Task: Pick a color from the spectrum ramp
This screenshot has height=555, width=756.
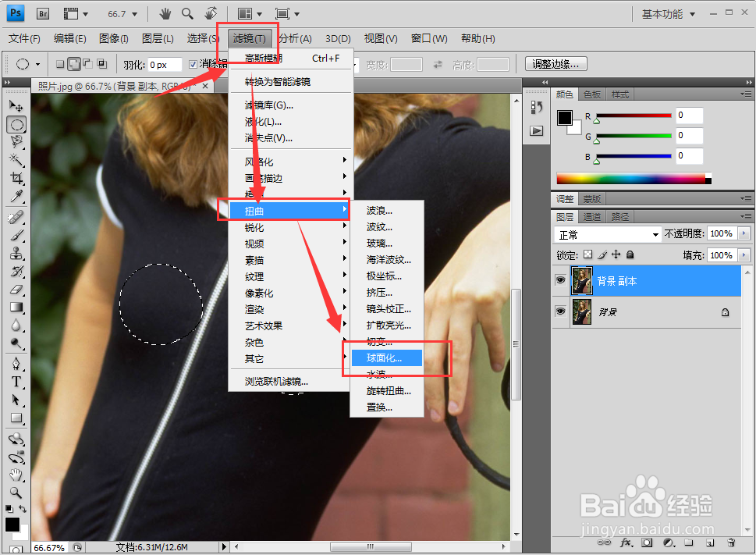Action: (x=632, y=177)
